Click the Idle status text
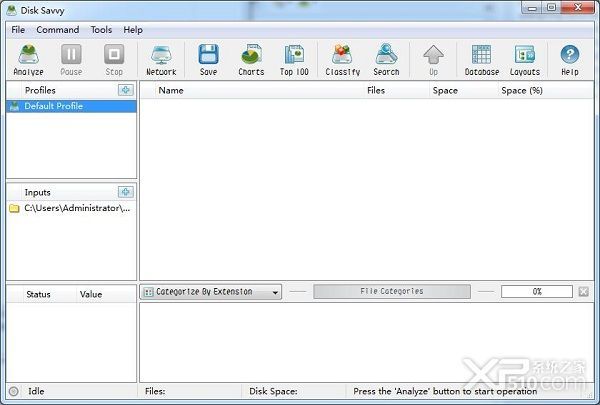This screenshot has width=600, height=405. coord(36,391)
